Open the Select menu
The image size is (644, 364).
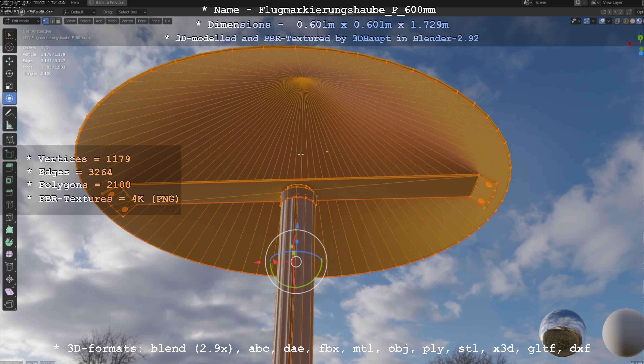85,21
